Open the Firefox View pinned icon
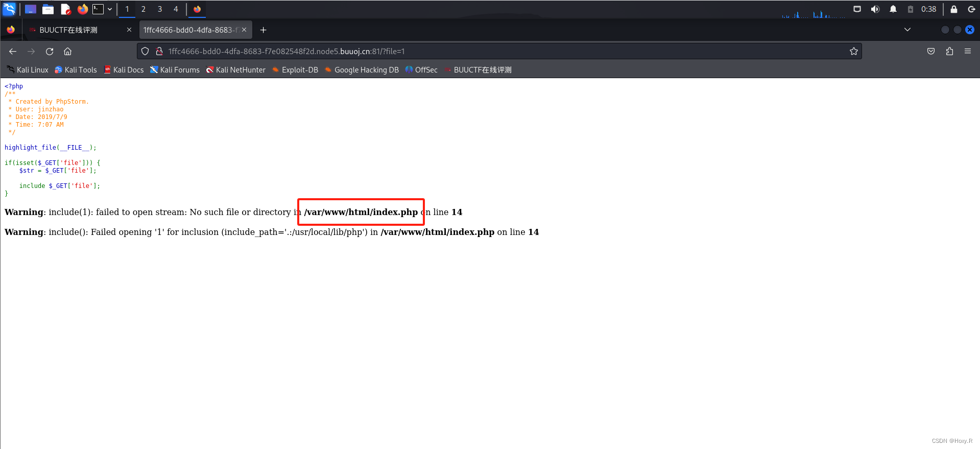 pos(11,30)
